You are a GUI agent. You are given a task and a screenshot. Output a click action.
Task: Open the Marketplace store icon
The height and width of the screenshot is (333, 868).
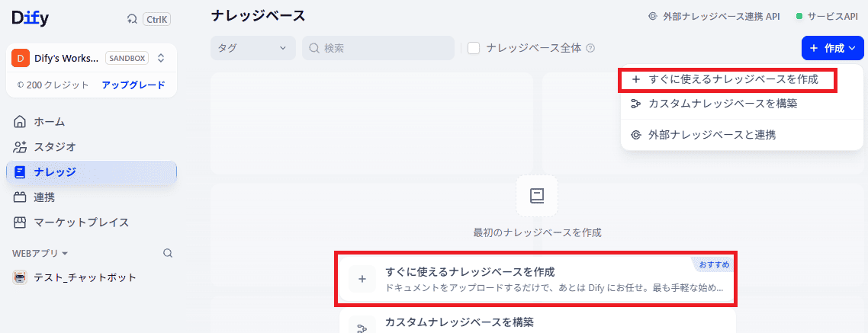20,223
